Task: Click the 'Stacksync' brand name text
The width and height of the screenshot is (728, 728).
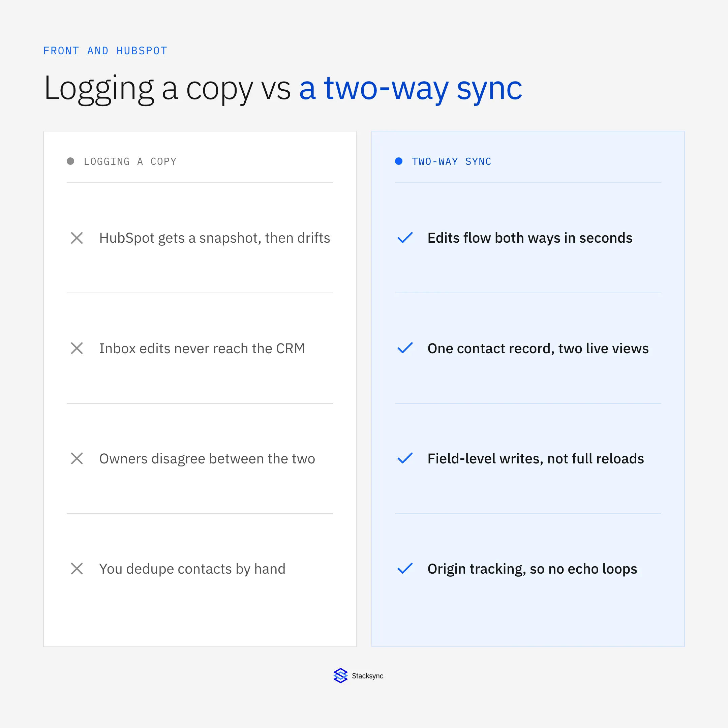Action: [367, 676]
